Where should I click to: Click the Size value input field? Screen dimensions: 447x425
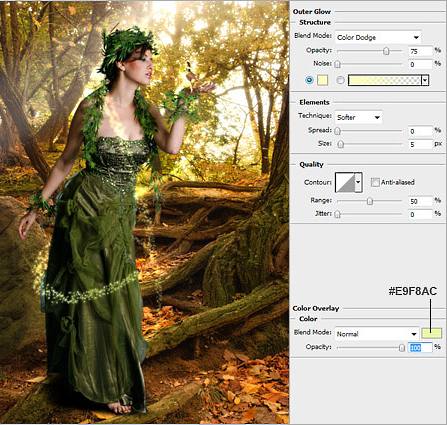click(x=420, y=144)
